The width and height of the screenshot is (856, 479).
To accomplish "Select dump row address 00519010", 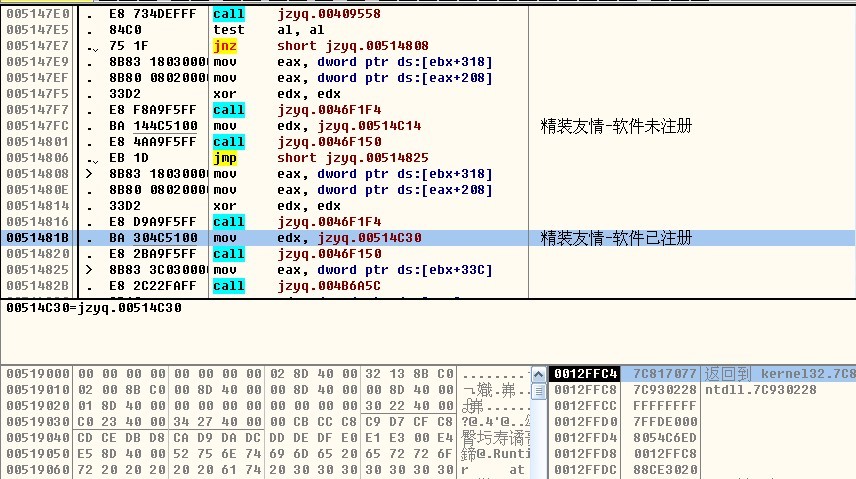I will point(38,390).
